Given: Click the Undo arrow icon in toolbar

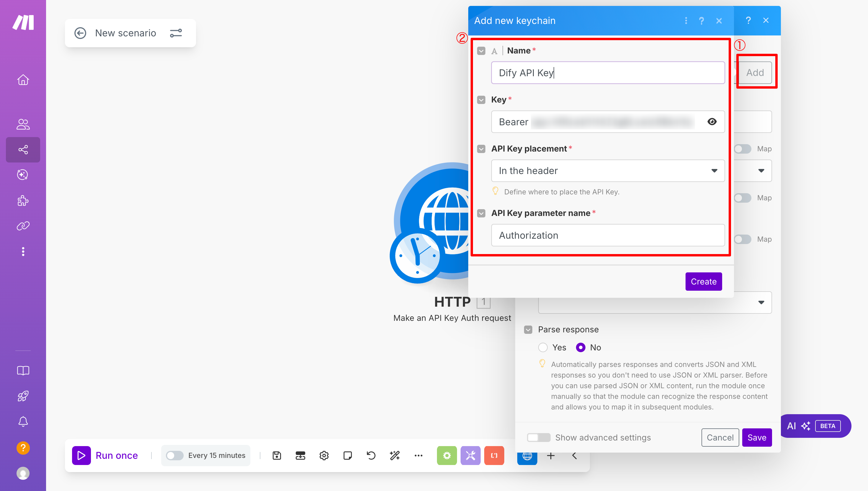Looking at the screenshot, I should click(x=371, y=456).
